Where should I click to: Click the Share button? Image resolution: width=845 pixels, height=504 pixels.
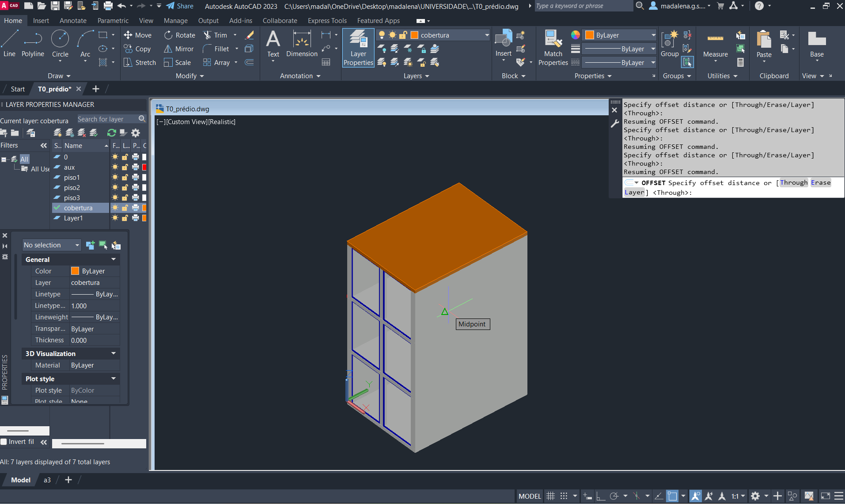(180, 6)
